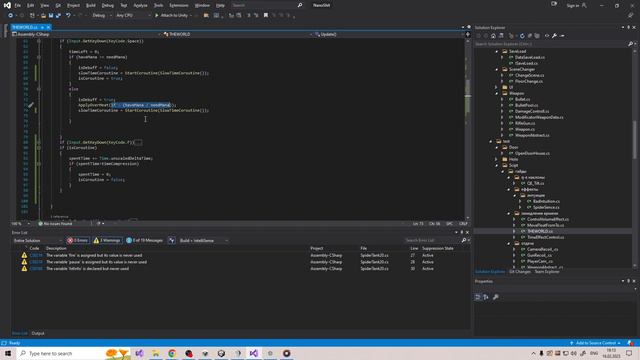Click Visual Studio icon on the taskbar
Screen dimensions: 640x360
(x=253, y=353)
